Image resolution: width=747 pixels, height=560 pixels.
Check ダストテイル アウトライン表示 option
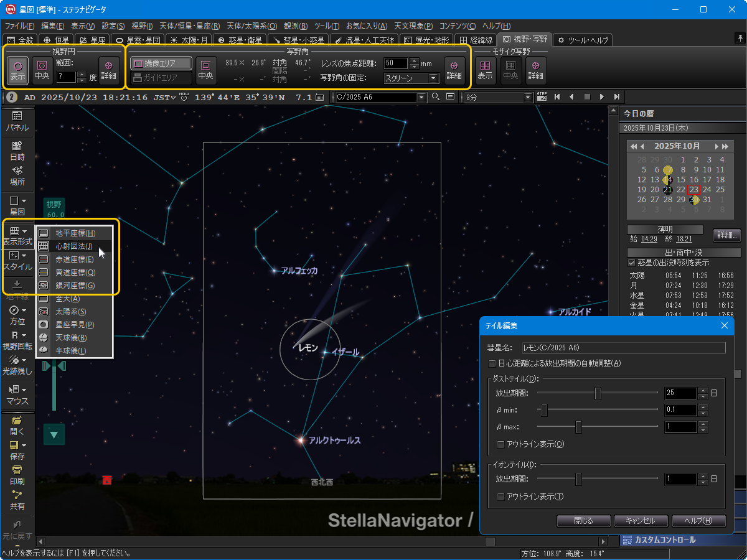(x=501, y=444)
